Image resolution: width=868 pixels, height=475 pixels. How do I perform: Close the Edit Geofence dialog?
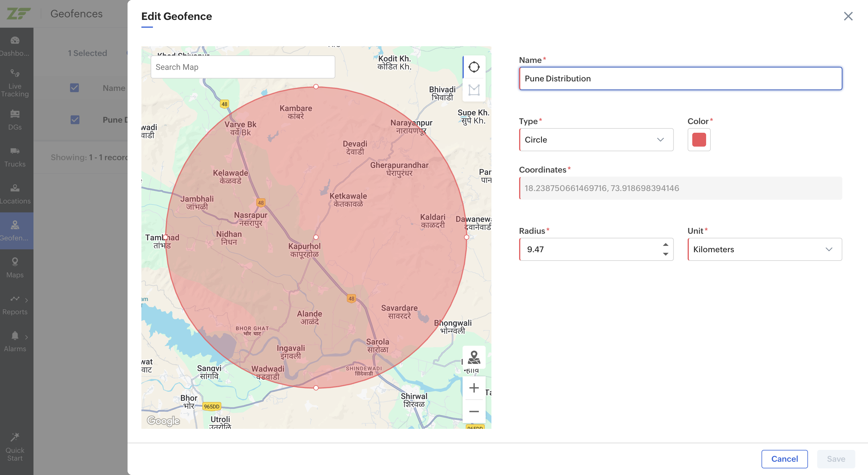coord(848,16)
